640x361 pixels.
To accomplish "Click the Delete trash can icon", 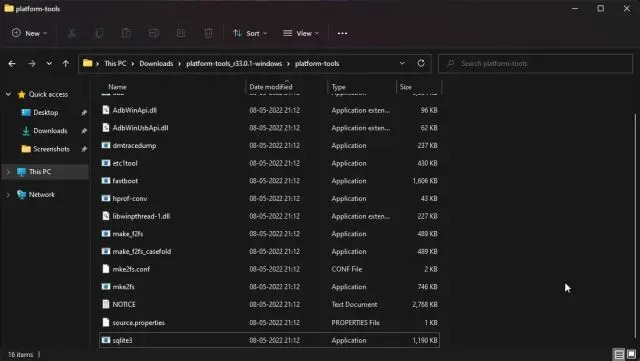I will pos(208,33).
